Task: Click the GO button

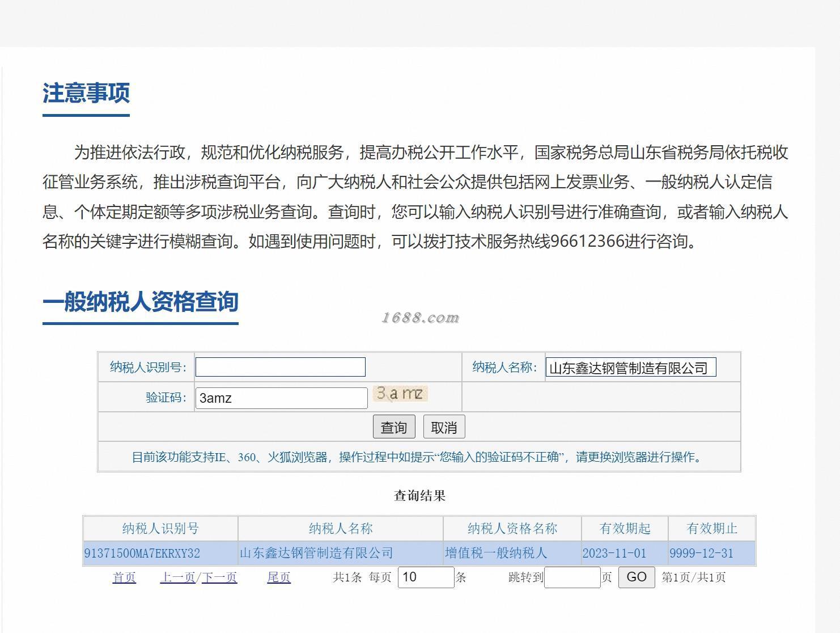Action: click(x=637, y=577)
